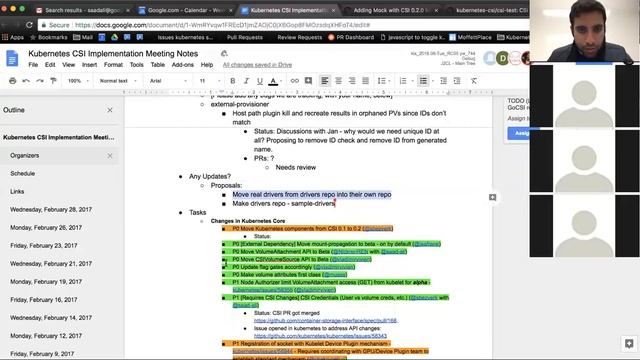
Task: Open the Normal text style dropdown
Action: point(118,81)
